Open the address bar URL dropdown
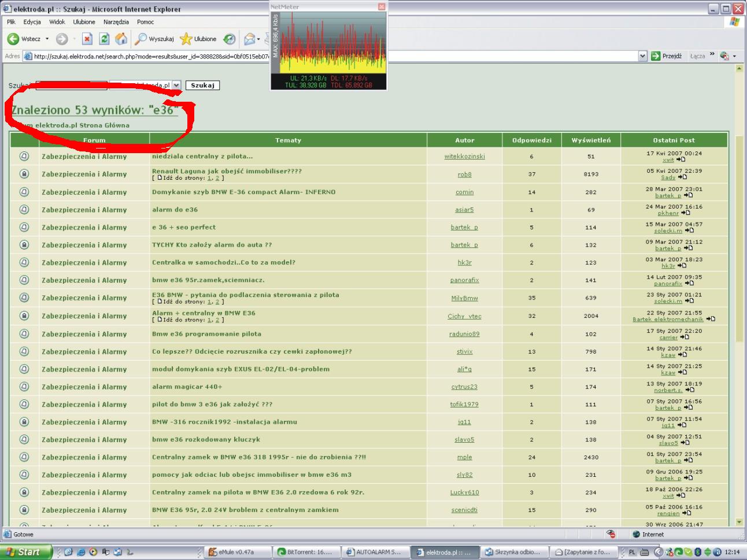Screen dimensions: 747x560 click(x=642, y=56)
